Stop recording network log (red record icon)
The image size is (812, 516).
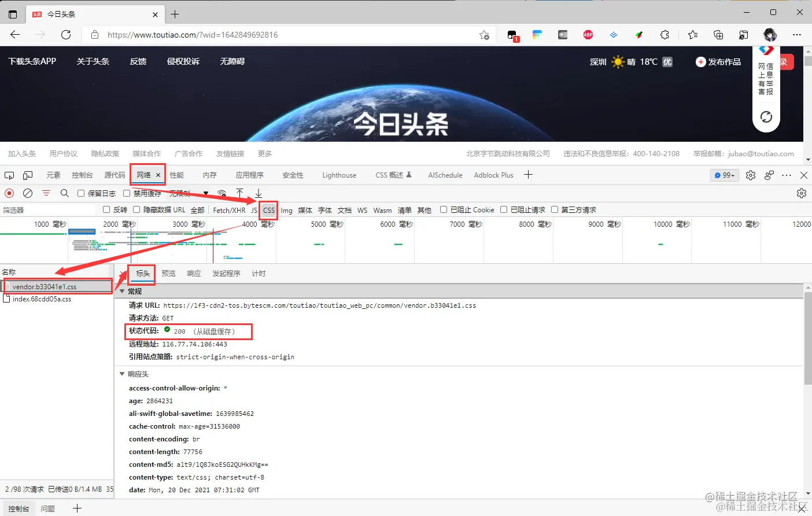tap(9, 193)
